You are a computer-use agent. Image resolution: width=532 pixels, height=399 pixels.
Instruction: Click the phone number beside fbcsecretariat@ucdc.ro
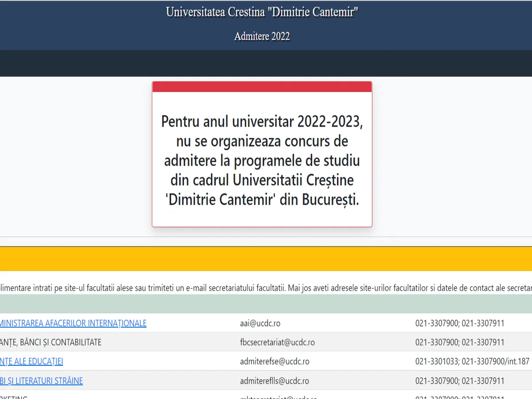459,342
